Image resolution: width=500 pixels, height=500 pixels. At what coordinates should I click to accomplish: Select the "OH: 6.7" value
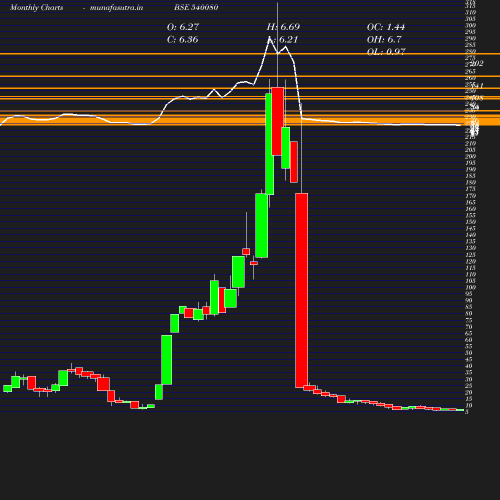click(x=384, y=40)
